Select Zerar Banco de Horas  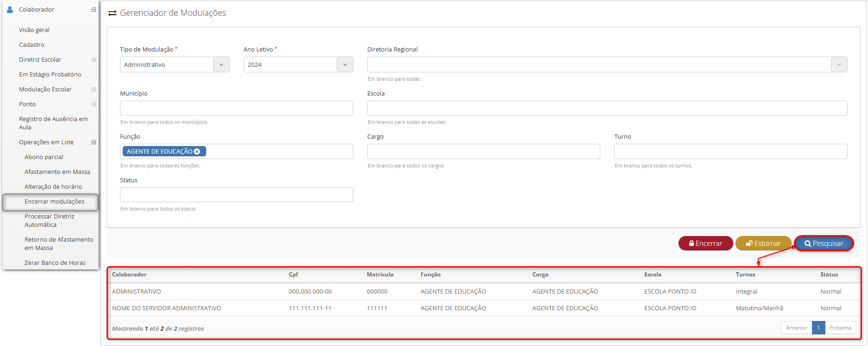[x=55, y=263]
